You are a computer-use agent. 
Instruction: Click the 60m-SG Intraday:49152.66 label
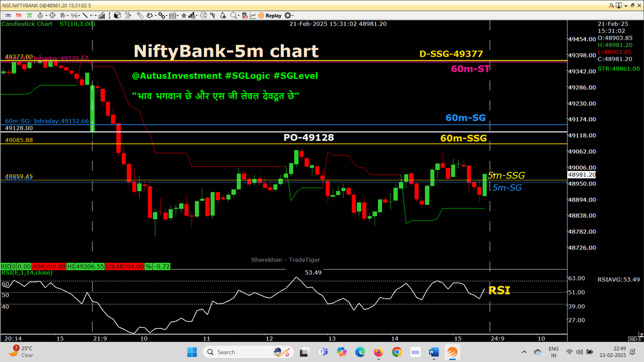(47, 121)
